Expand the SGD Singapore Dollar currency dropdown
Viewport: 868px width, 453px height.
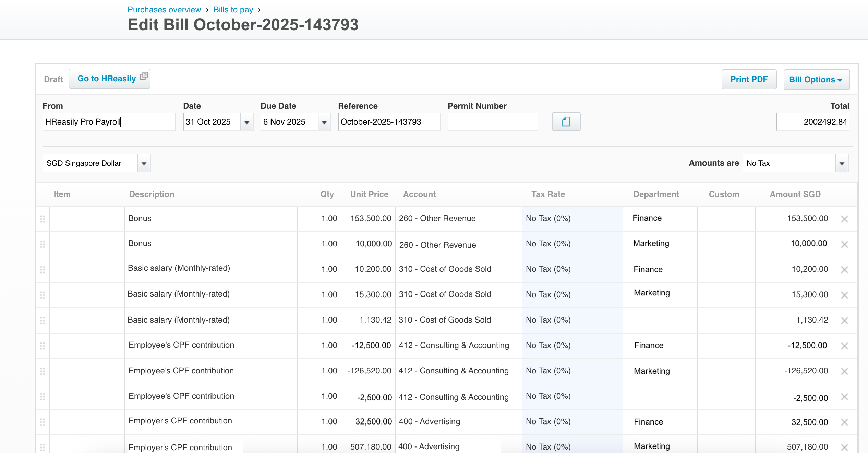[x=144, y=163]
